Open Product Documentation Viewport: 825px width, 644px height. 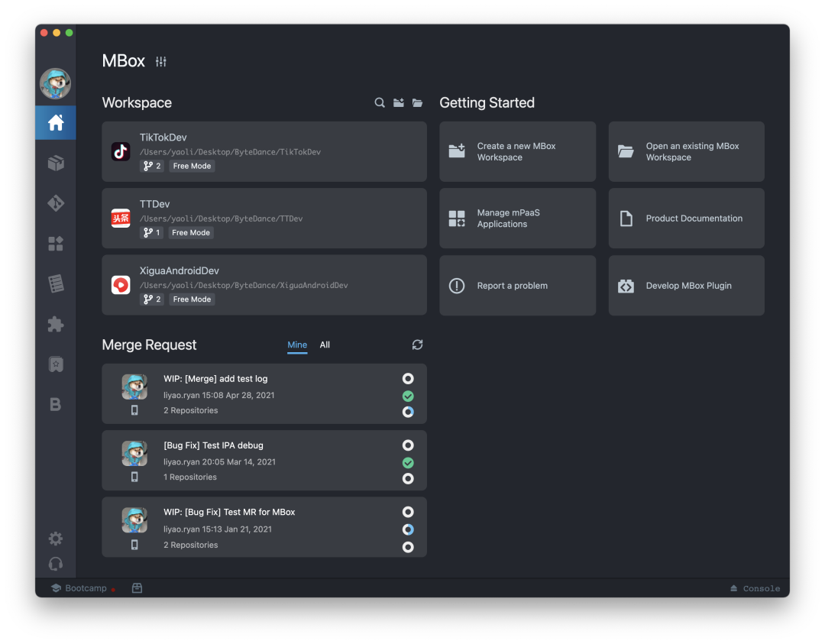click(686, 218)
